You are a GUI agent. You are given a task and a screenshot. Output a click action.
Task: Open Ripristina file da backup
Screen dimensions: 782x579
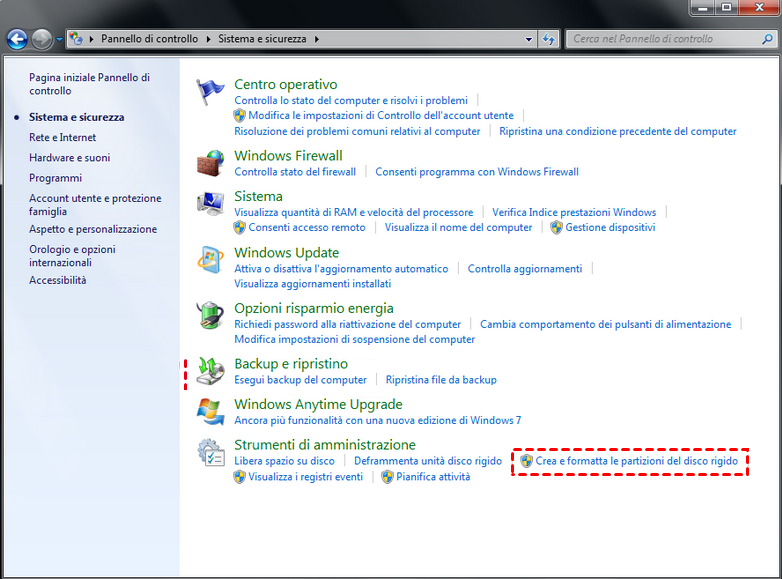click(441, 380)
